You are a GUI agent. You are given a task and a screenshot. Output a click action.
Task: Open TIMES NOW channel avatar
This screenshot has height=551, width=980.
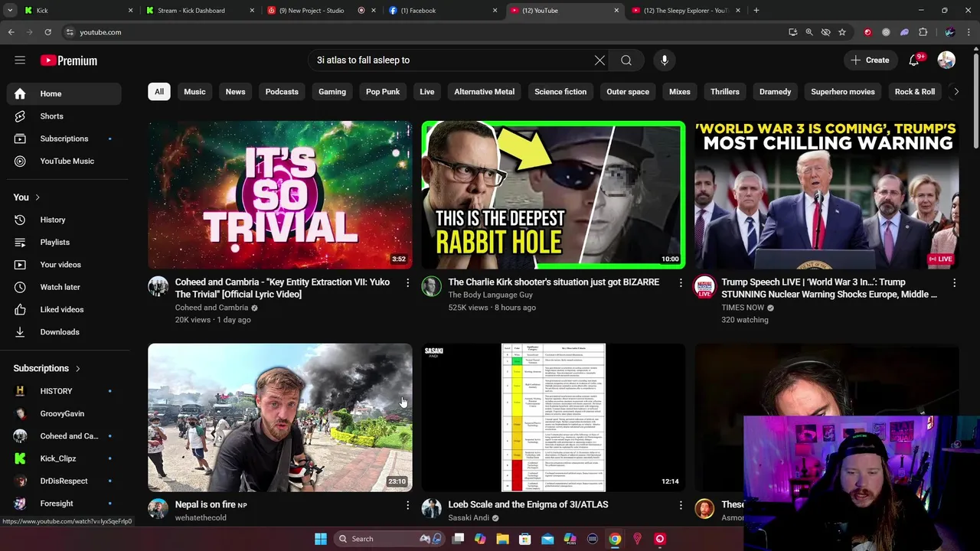(704, 287)
